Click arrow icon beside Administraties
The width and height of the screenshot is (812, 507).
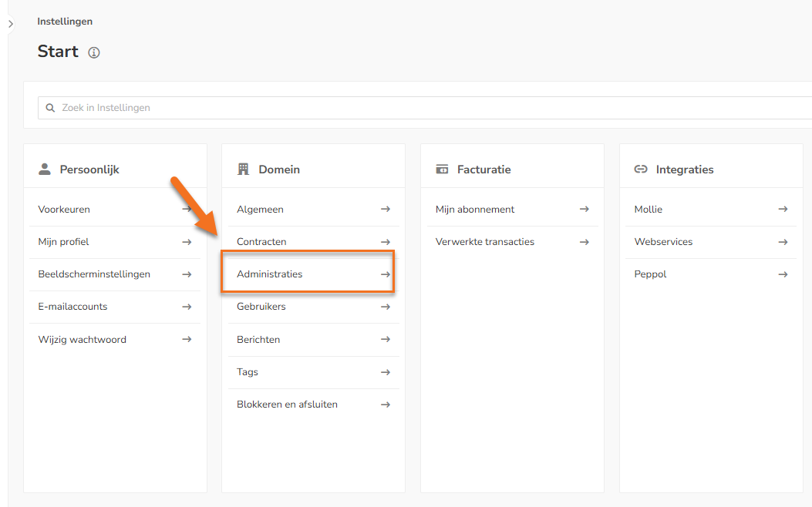click(x=386, y=274)
